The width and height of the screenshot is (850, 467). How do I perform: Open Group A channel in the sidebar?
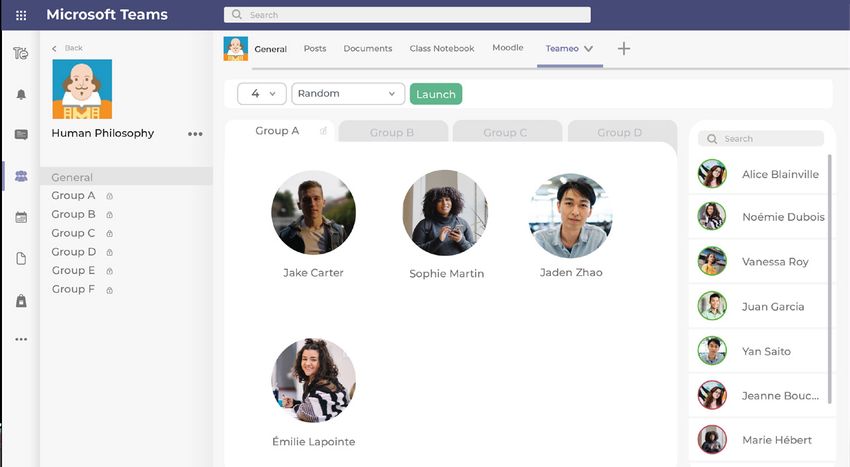[x=73, y=196]
